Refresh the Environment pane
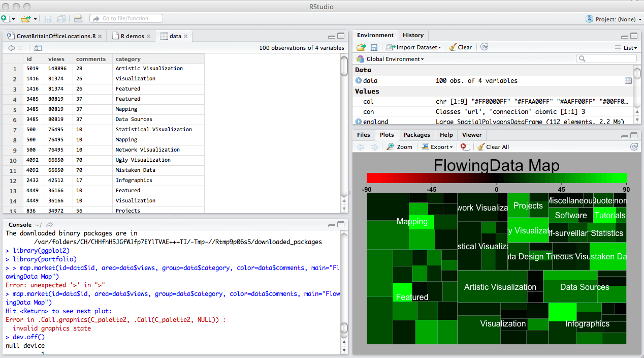The width and height of the screenshot is (644, 358). point(484,47)
